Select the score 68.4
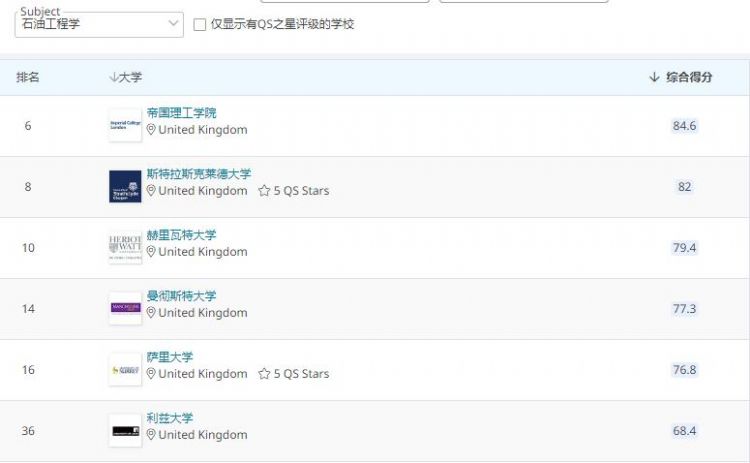The height and width of the screenshot is (463, 750). coord(684,430)
